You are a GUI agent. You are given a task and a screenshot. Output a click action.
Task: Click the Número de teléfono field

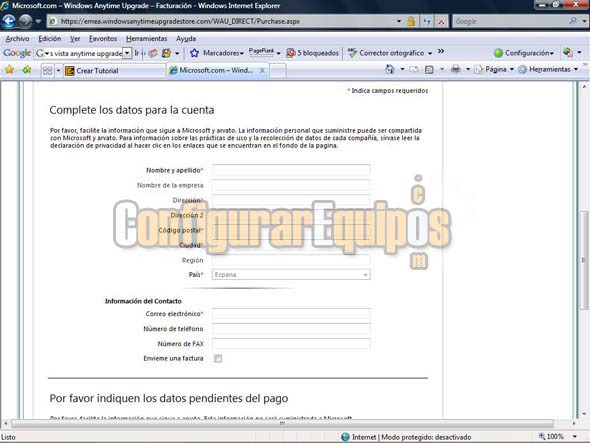[x=291, y=329]
